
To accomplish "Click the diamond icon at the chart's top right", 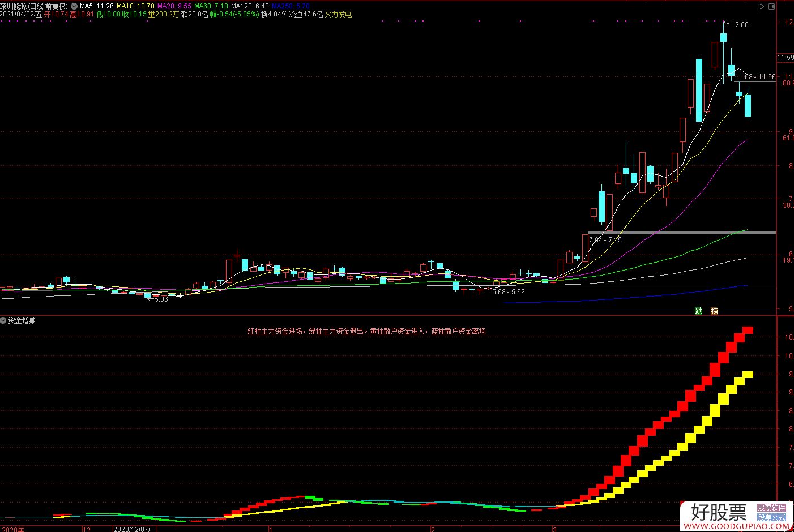I will [761, 6].
